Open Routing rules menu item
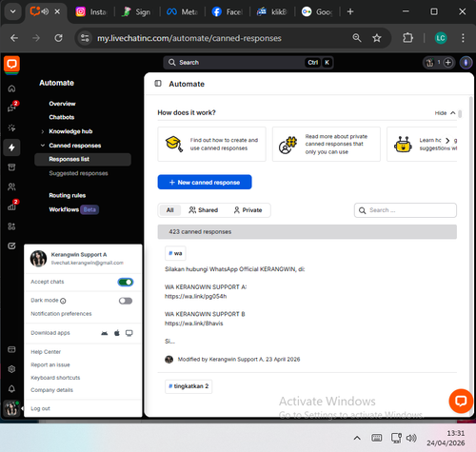This screenshot has height=452, width=476. pos(68,195)
